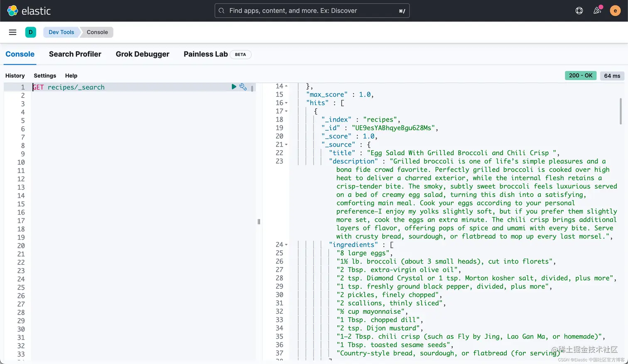Open the help menu lifebuoy icon
The height and width of the screenshot is (364, 628).
click(x=579, y=11)
